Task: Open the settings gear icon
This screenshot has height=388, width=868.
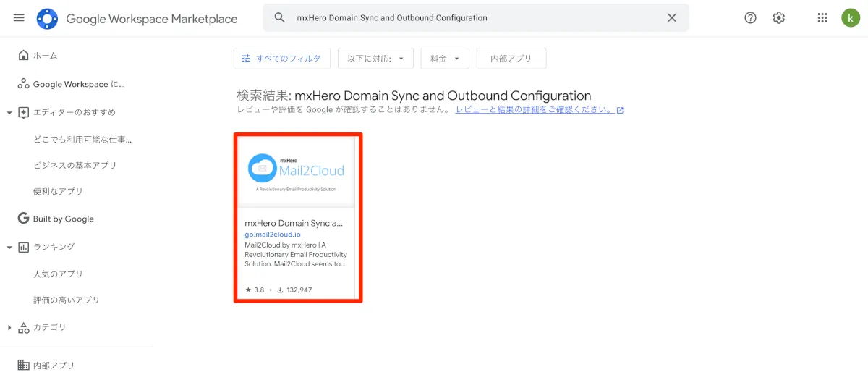Action: [x=779, y=18]
